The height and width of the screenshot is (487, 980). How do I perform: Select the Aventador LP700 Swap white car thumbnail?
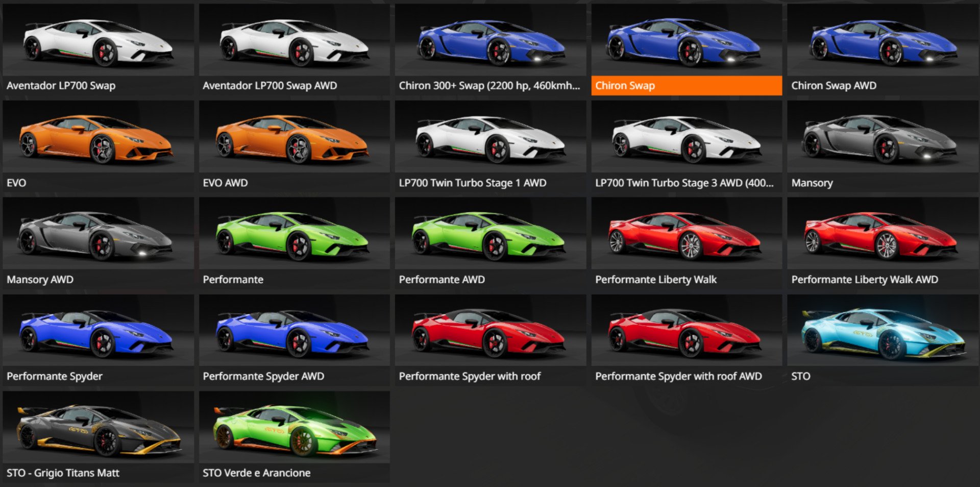coord(98,40)
